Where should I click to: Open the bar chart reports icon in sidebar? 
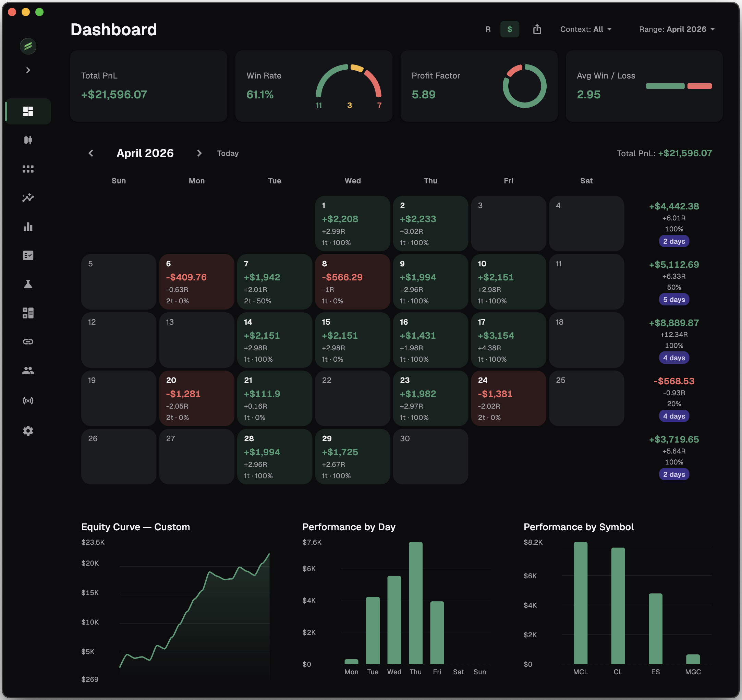click(x=28, y=227)
